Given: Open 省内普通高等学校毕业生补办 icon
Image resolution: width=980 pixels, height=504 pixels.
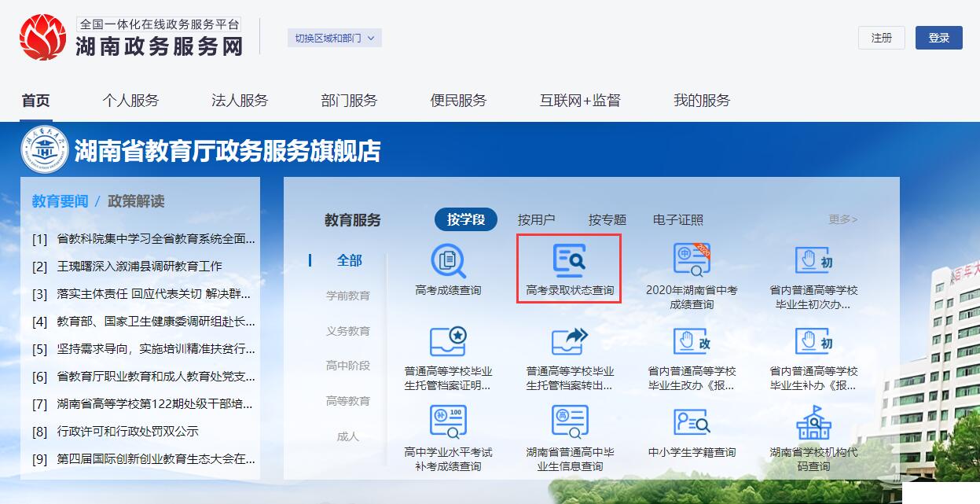Looking at the screenshot, I should pos(813,342).
